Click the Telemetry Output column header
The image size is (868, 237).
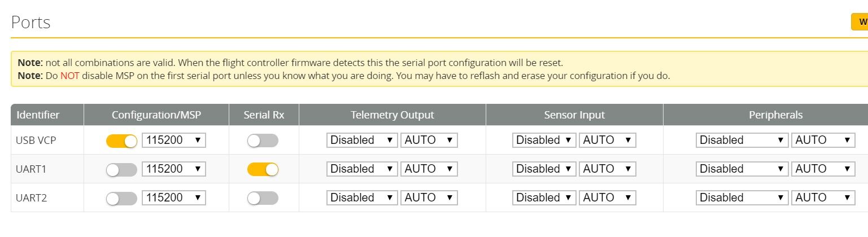pos(392,115)
